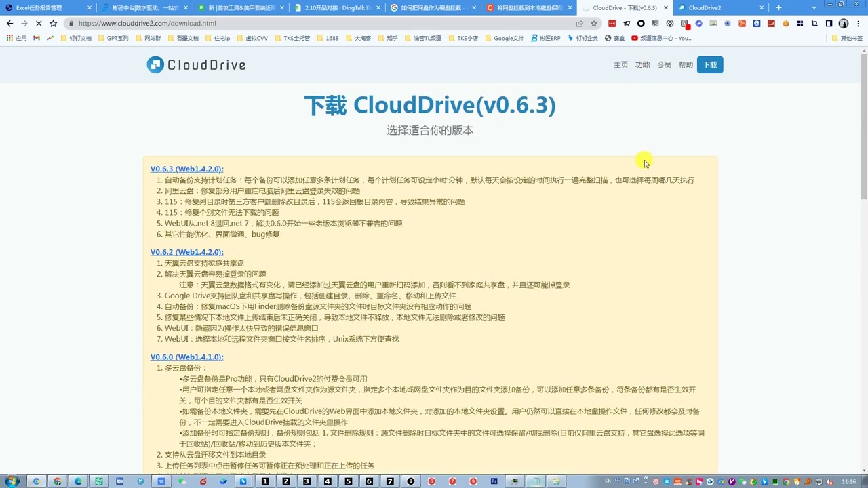This screenshot has height=488, width=868.
Task: Click the star icon beside the stop button
Action: pos(53,23)
